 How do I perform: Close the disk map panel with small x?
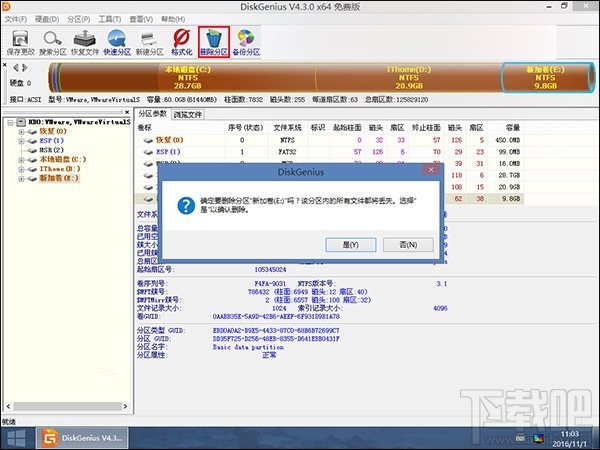pos(5,65)
